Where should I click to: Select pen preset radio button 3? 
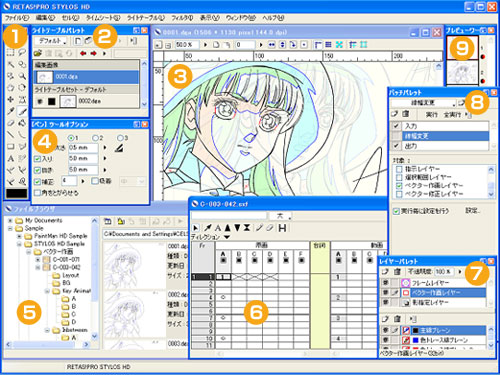120,138
